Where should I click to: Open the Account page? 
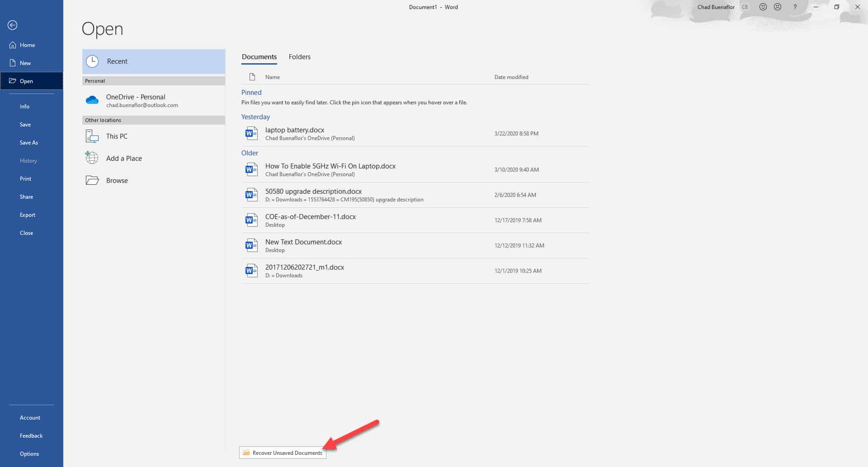coord(32,418)
